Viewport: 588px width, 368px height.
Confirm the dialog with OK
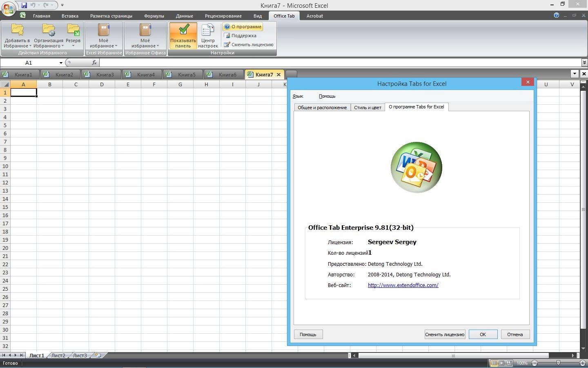point(483,334)
